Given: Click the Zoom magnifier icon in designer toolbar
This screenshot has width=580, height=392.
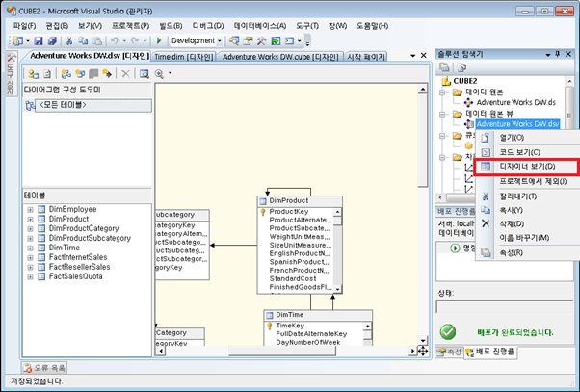Looking at the screenshot, I should 159,74.
